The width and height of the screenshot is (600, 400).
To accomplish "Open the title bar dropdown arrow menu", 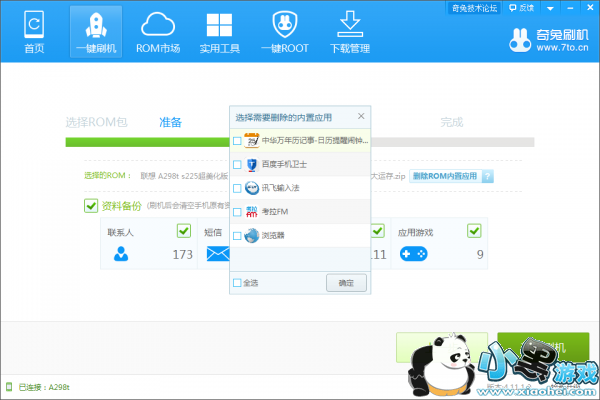I will (x=550, y=8).
